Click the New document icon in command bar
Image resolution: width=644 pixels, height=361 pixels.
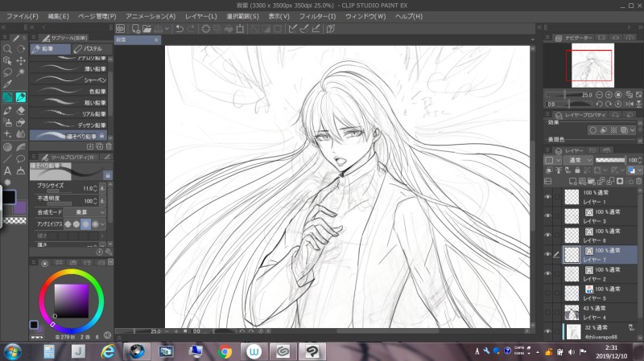[x=135, y=29]
